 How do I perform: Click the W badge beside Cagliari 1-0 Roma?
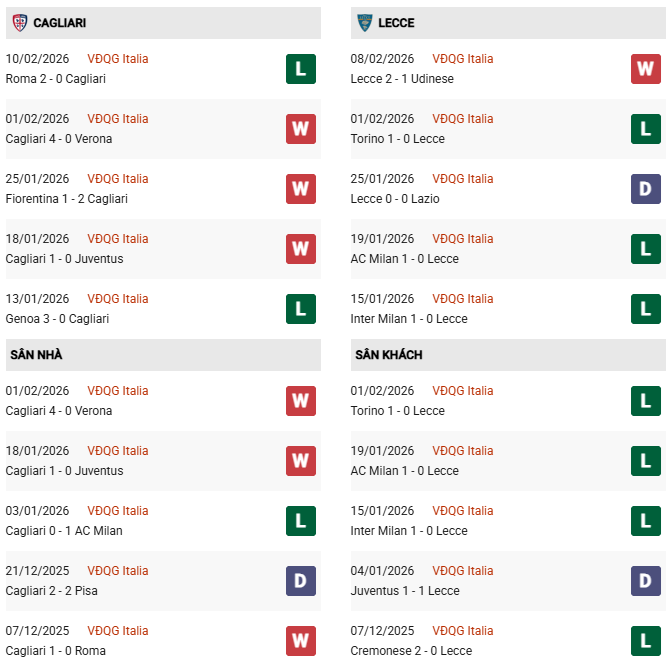[x=301, y=641]
